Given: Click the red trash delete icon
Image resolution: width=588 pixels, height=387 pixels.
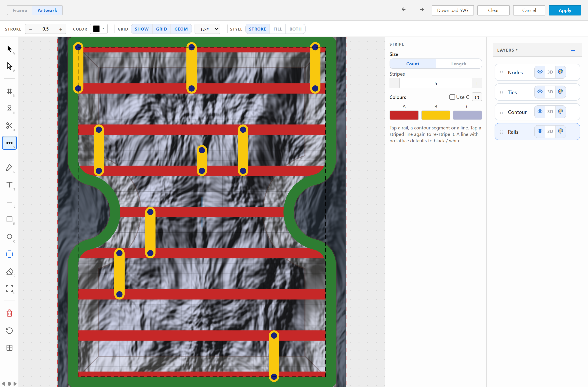Looking at the screenshot, I should click(9, 313).
